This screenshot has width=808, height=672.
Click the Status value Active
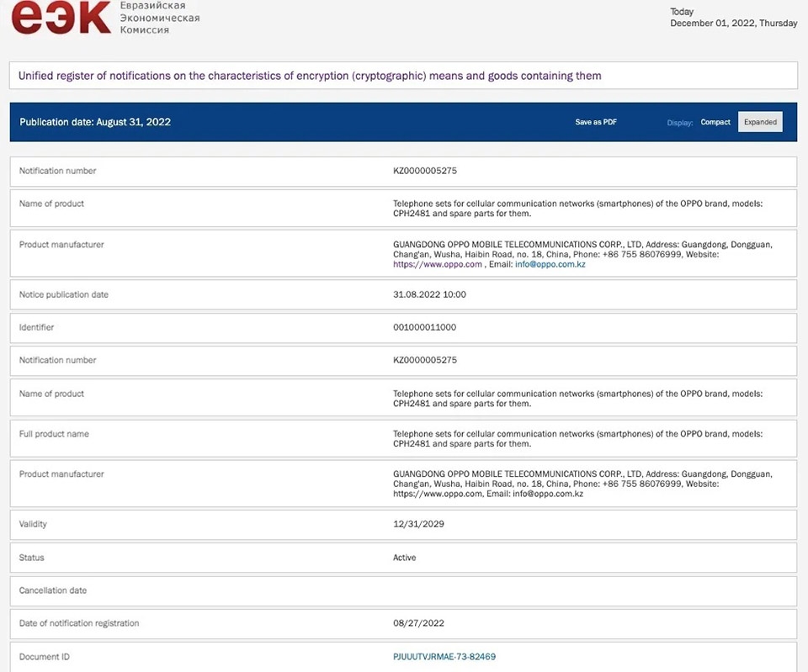point(405,558)
